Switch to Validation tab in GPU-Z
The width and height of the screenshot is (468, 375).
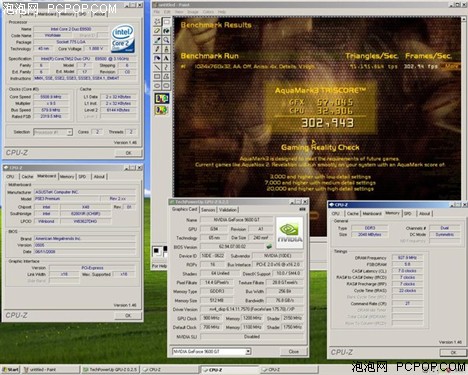[228, 210]
